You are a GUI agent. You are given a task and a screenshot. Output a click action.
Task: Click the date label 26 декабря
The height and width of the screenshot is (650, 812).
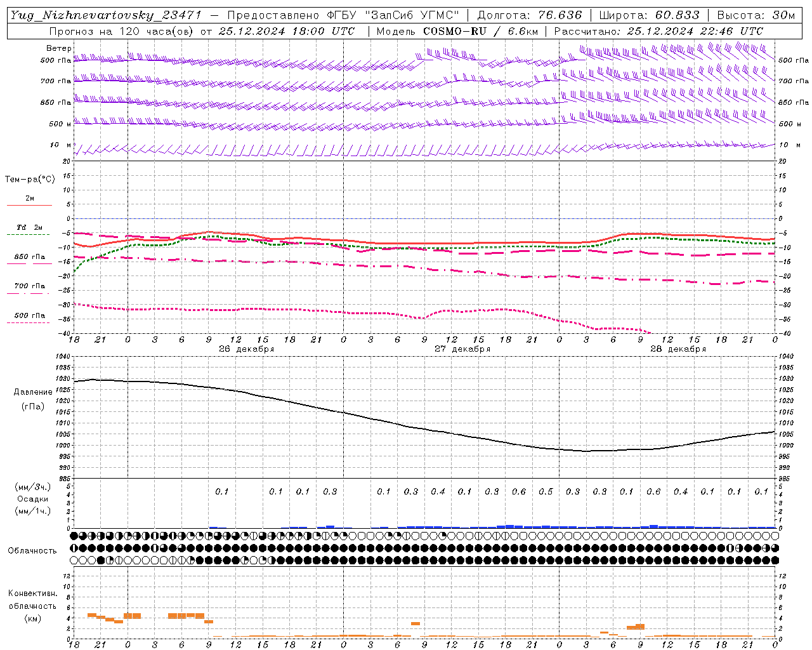click(247, 349)
